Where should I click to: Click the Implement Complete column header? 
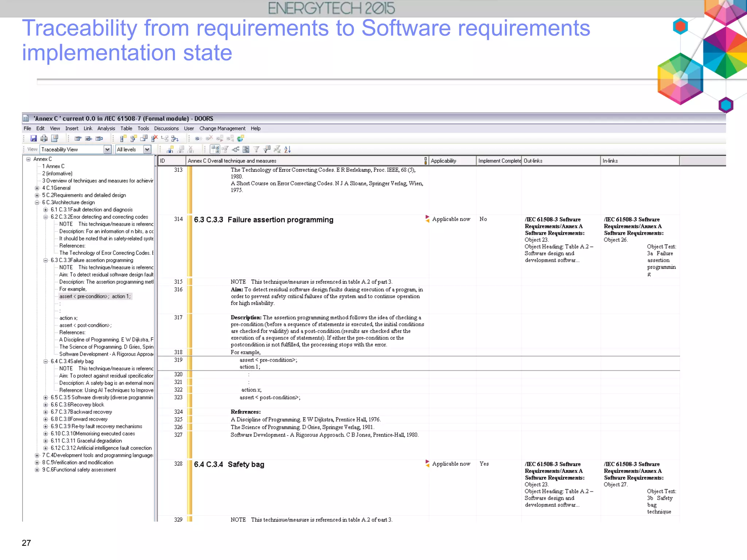(499, 161)
